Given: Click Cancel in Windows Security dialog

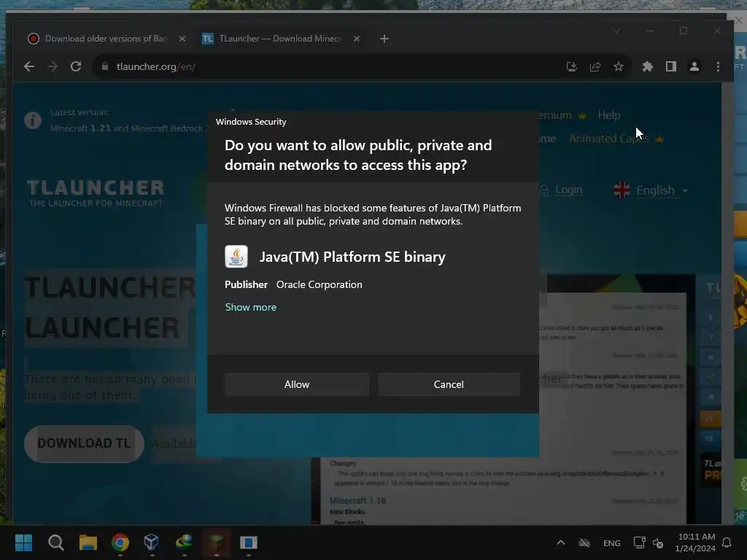Looking at the screenshot, I should 449,384.
